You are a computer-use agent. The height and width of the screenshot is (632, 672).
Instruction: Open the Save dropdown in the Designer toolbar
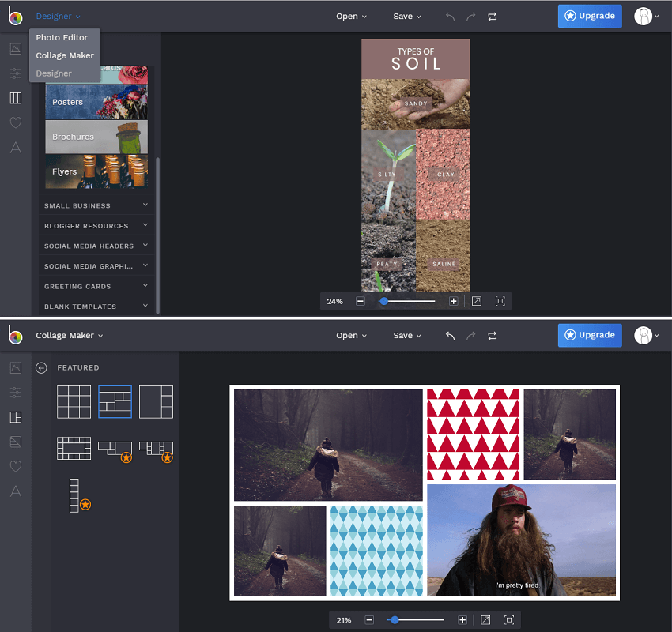[x=407, y=17]
